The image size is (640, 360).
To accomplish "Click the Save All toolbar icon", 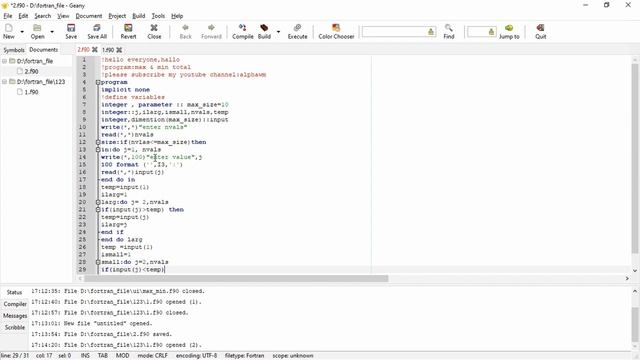I will point(97,31).
